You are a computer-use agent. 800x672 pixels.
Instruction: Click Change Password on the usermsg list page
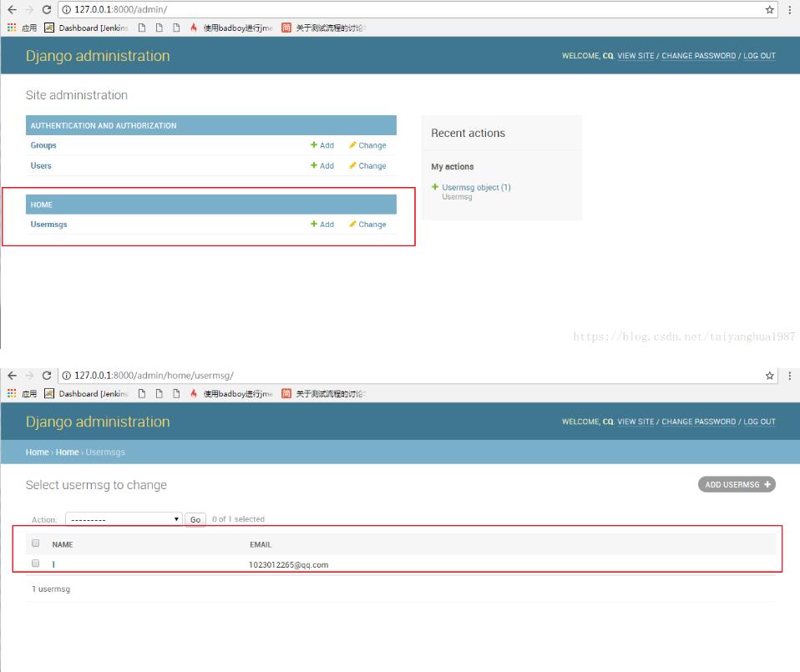pos(698,422)
